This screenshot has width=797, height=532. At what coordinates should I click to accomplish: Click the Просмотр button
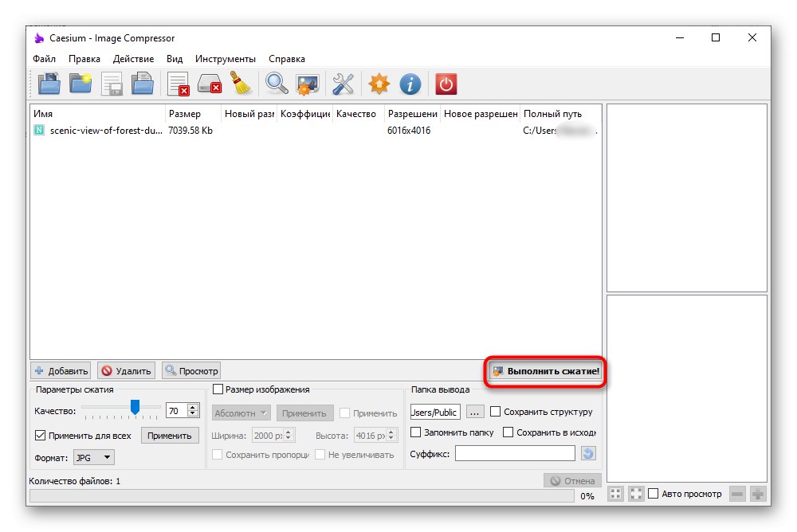(191, 371)
